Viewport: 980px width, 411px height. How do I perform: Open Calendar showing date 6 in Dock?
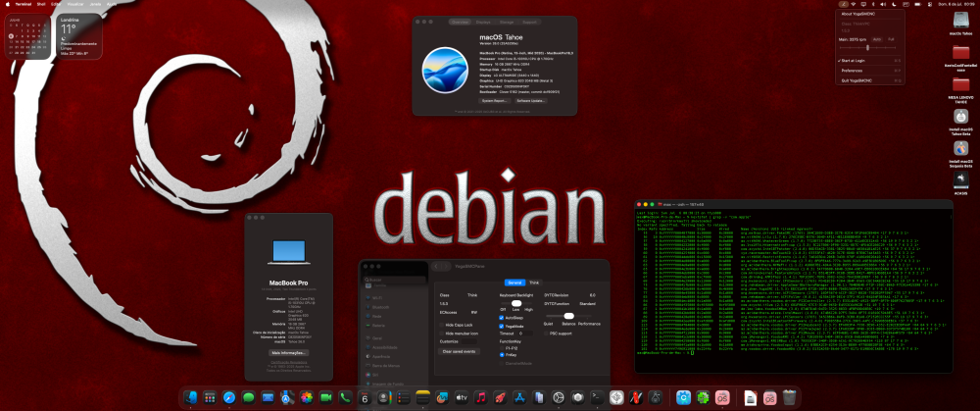pos(365,397)
